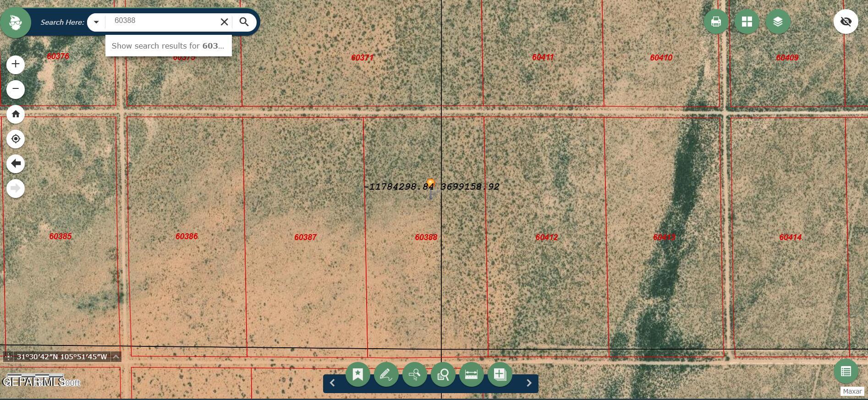
Task: Click the magnifier search submit button
Action: [244, 22]
